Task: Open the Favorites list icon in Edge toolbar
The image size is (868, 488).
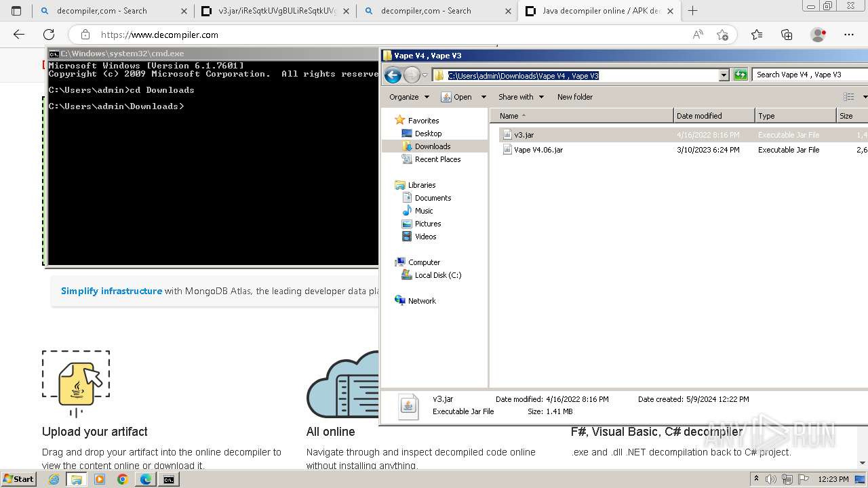Action: coord(757,35)
